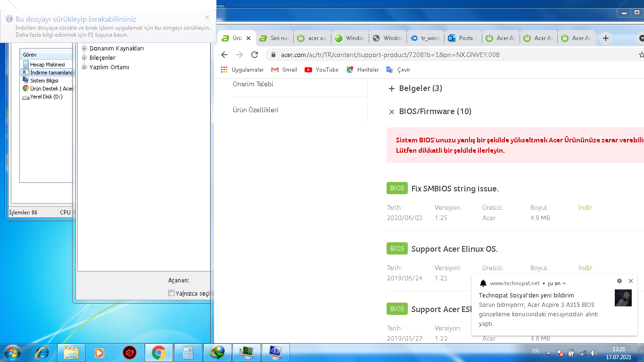Launch Internet Explorer from taskbar

tap(42, 352)
